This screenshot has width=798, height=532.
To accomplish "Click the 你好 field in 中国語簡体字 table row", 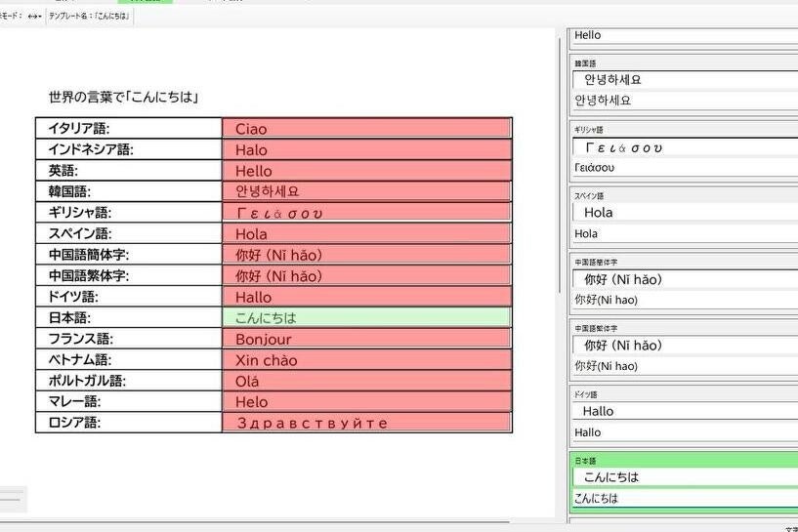I will coord(367,255).
